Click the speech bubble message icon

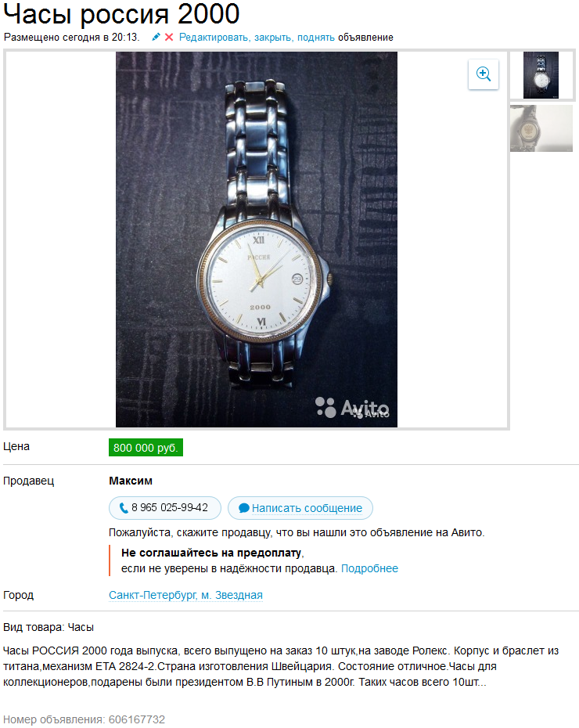point(244,508)
